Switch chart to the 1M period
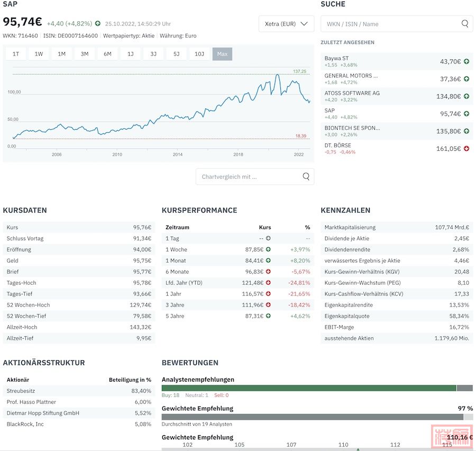476x451 pixels. 62,54
